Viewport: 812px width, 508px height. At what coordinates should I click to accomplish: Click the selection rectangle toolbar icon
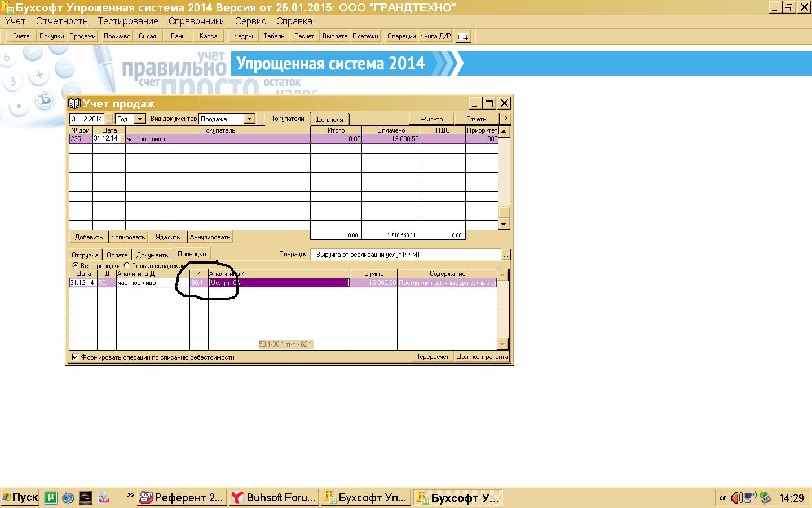pyautogui.click(x=463, y=36)
